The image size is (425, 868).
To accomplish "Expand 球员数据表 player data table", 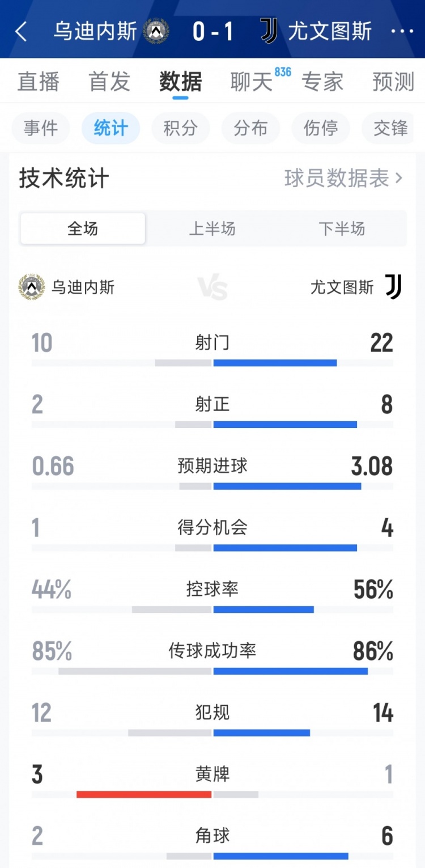I will (343, 179).
